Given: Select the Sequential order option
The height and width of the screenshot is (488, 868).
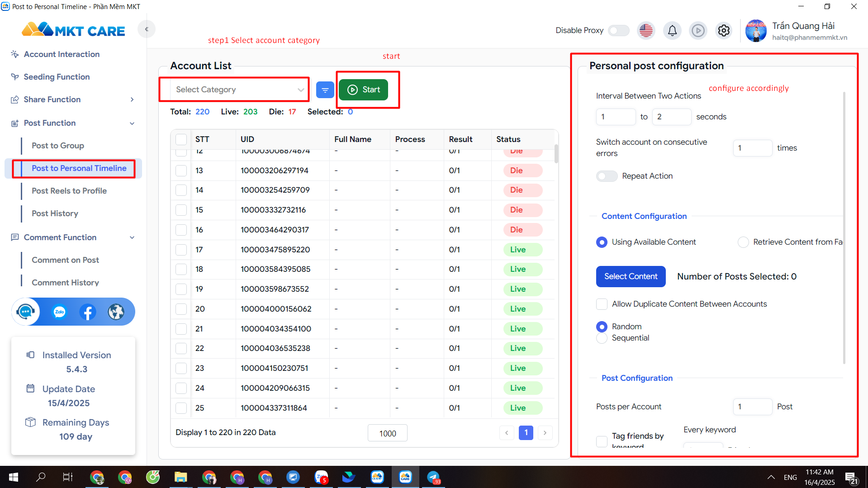Looking at the screenshot, I should pyautogui.click(x=602, y=338).
